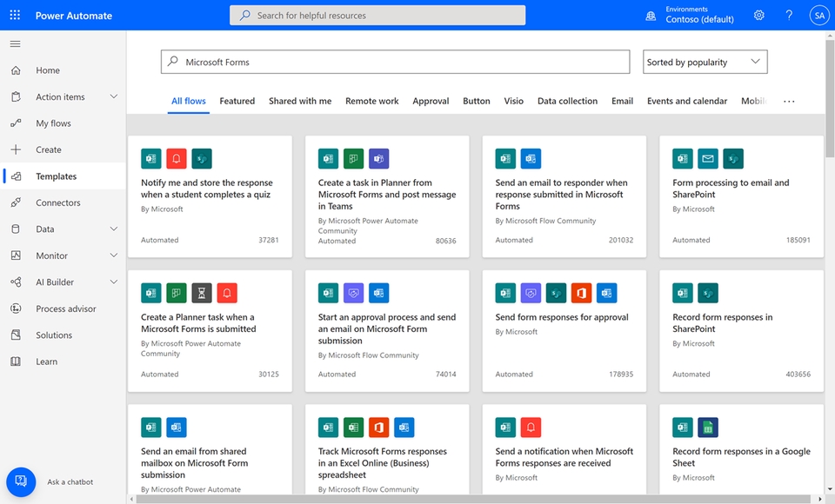Click the Monitor chart icon
The width and height of the screenshot is (835, 504).
pyautogui.click(x=16, y=255)
